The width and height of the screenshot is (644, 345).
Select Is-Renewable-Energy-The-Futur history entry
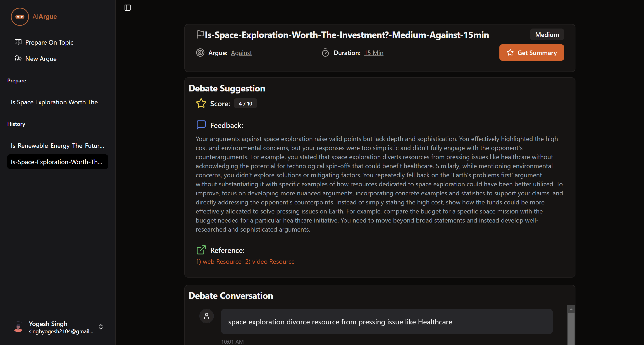click(57, 146)
